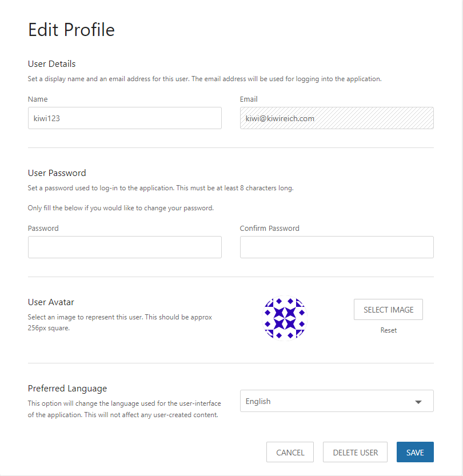The image size is (463, 476).
Task: Click the Name field label
Action: click(x=38, y=99)
